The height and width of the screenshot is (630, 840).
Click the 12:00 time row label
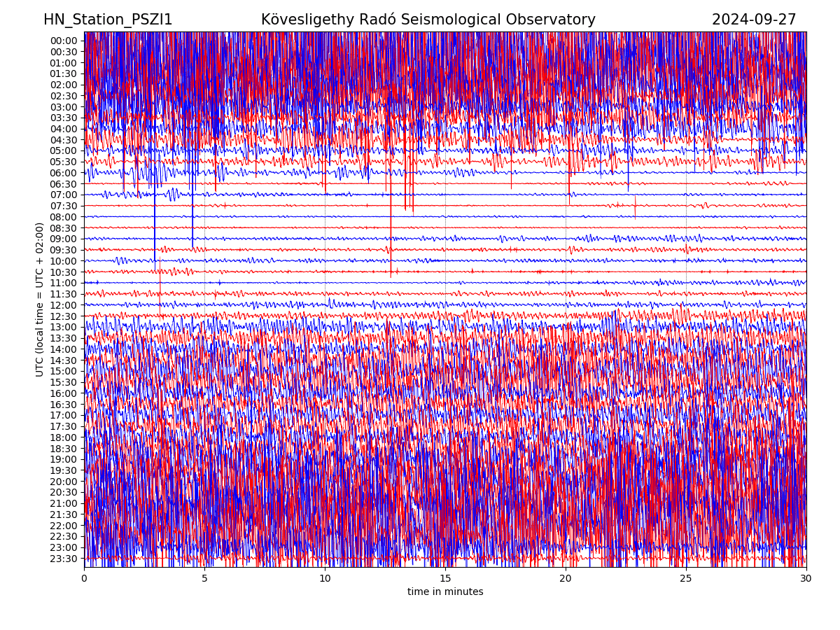[64, 305]
